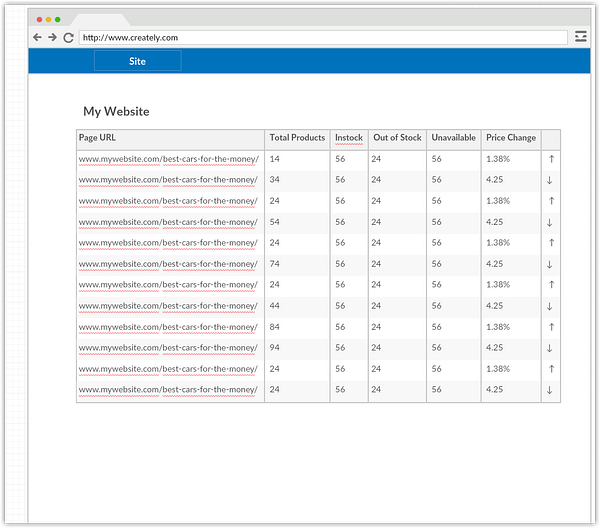This screenshot has height=528, width=600.
Task: Open the URL link in the last table row
Action: click(168, 389)
